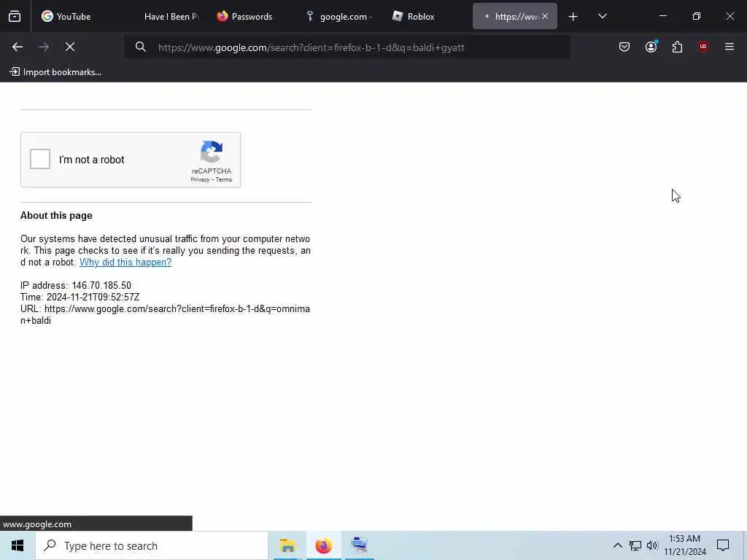
Task: Click Firefox icon in taskbar
Action: [323, 545]
